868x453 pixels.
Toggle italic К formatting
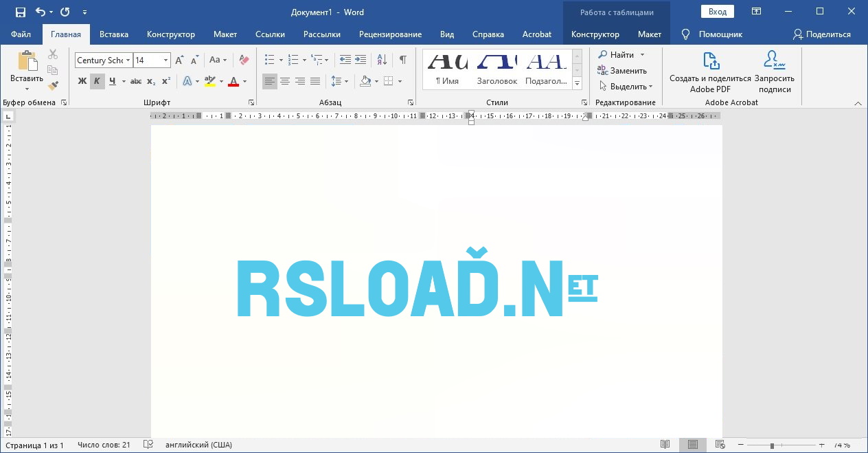tap(97, 81)
